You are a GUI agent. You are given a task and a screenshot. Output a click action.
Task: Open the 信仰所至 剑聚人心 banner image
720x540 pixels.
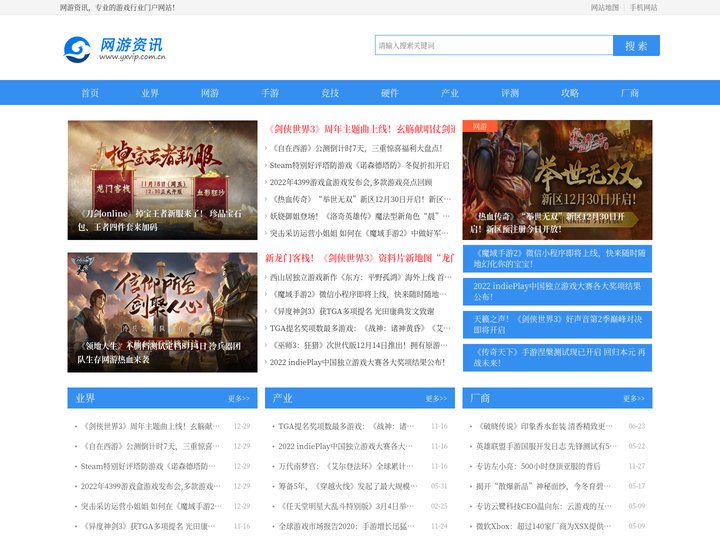tap(163, 312)
